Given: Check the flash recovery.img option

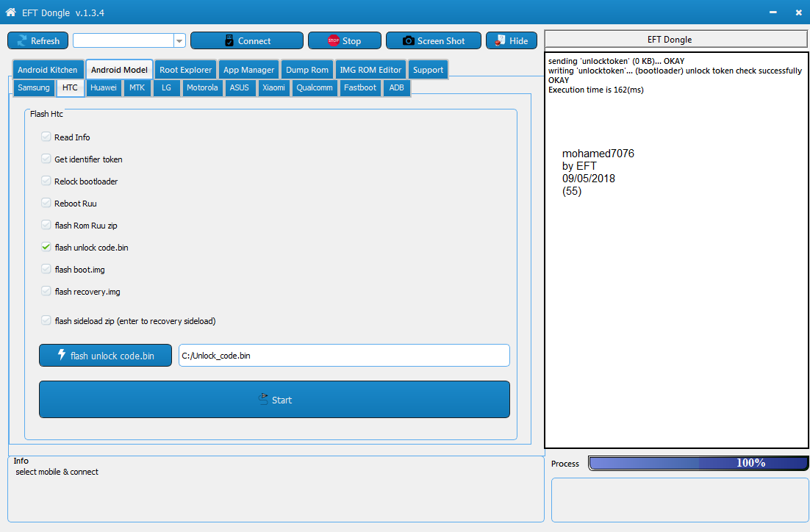Looking at the screenshot, I should coord(46,291).
